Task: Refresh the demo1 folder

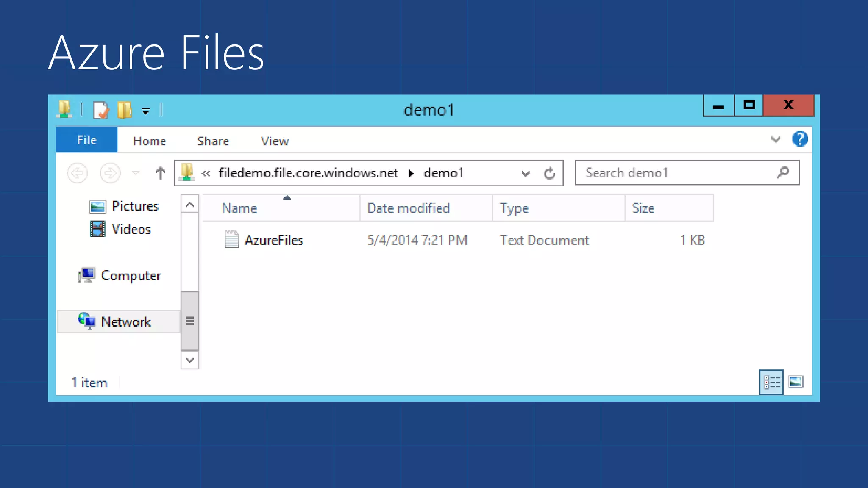Action: coord(549,173)
